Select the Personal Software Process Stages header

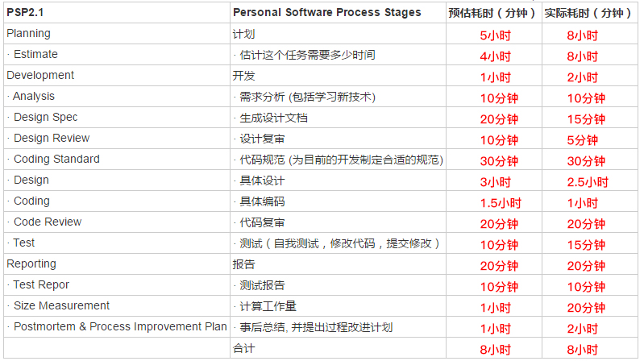pos(326,12)
